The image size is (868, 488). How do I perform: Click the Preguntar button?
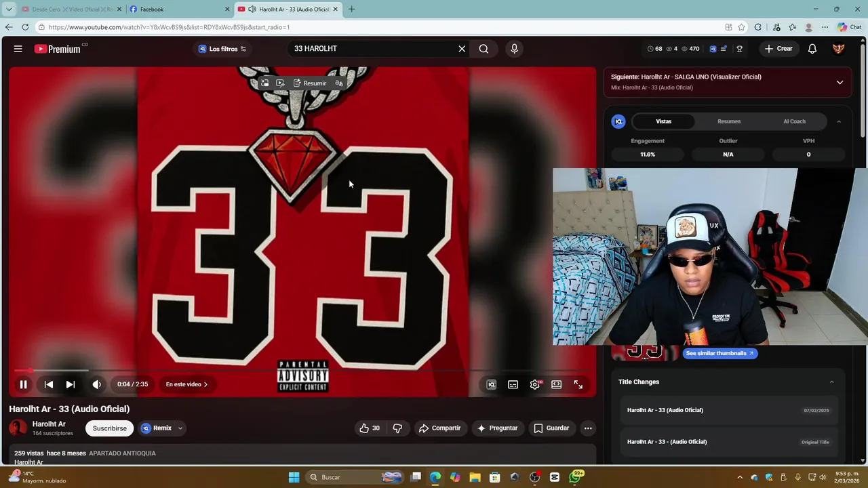497,428
